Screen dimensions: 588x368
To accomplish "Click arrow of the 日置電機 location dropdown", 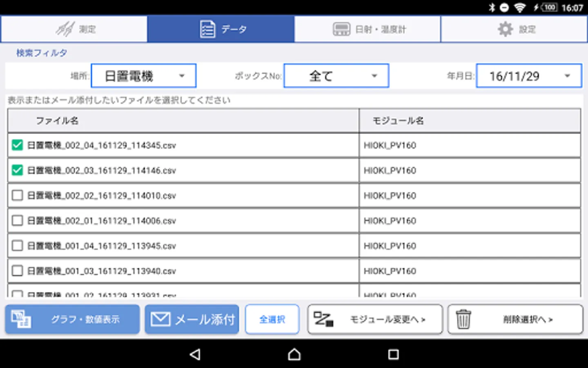I will 182,76.
